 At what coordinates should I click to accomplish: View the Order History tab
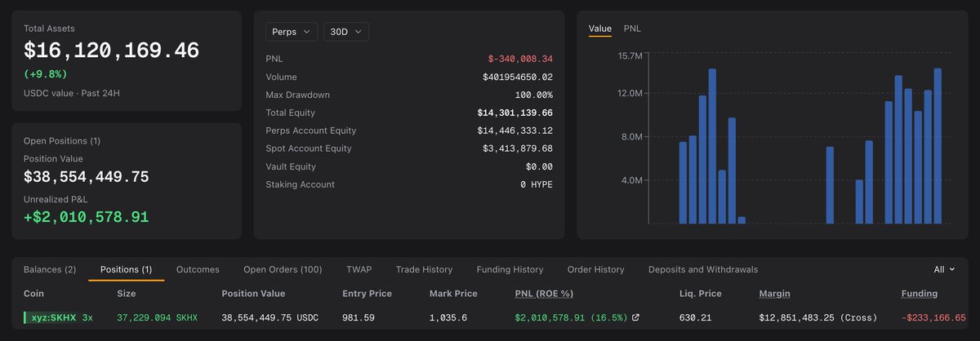point(595,269)
